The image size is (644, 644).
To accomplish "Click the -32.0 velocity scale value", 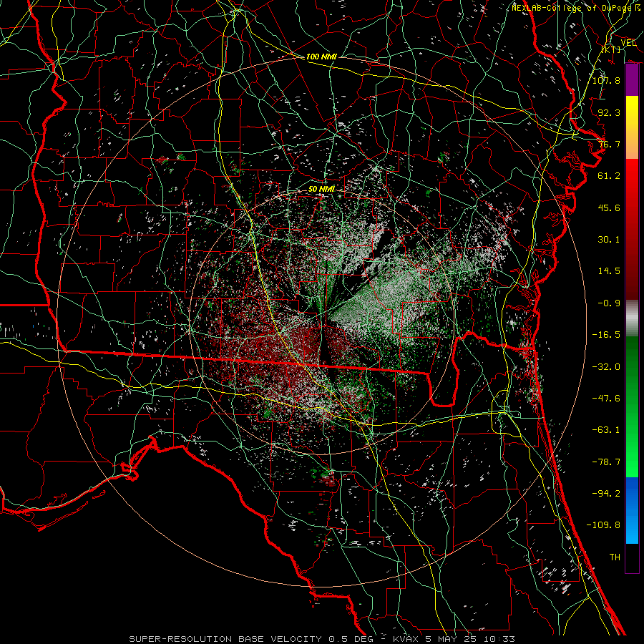I will (606, 366).
